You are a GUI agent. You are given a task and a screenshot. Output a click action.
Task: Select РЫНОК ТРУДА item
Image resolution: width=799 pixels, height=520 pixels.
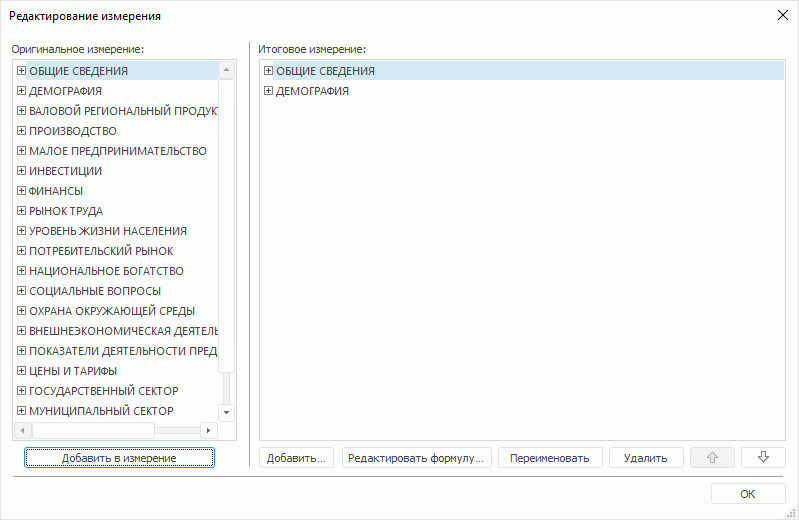[x=66, y=211]
